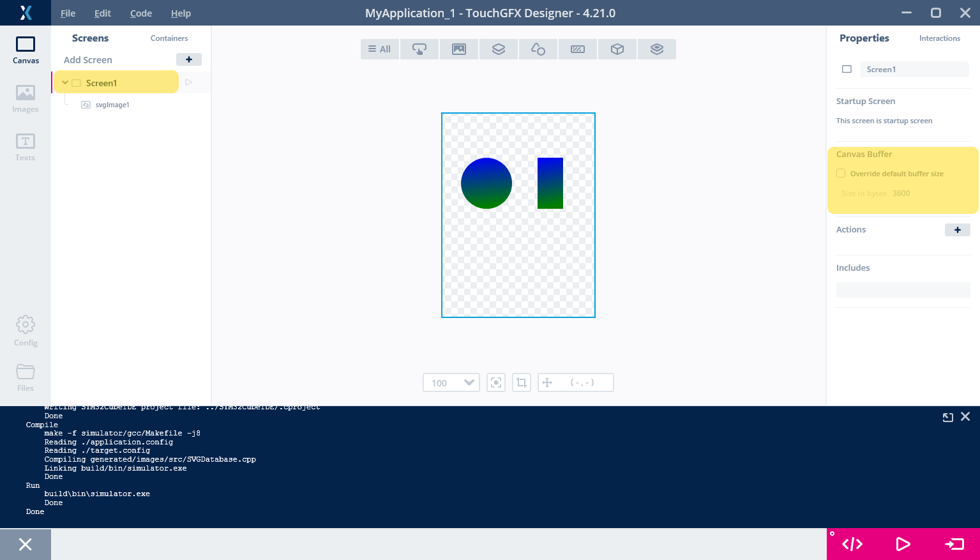980x560 pixels.
Task: Add a new screen with plus button
Action: click(x=189, y=59)
